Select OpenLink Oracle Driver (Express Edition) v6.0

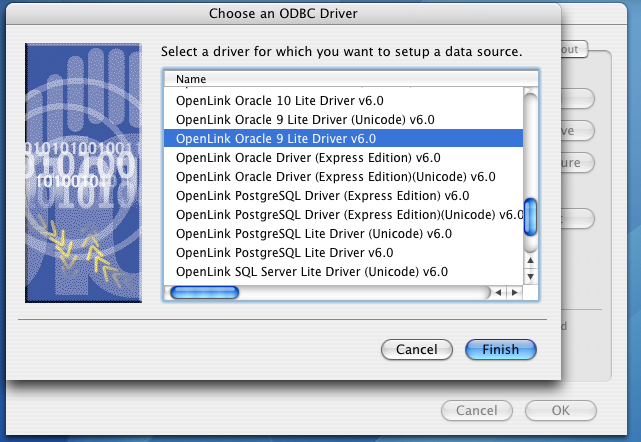click(x=343, y=158)
